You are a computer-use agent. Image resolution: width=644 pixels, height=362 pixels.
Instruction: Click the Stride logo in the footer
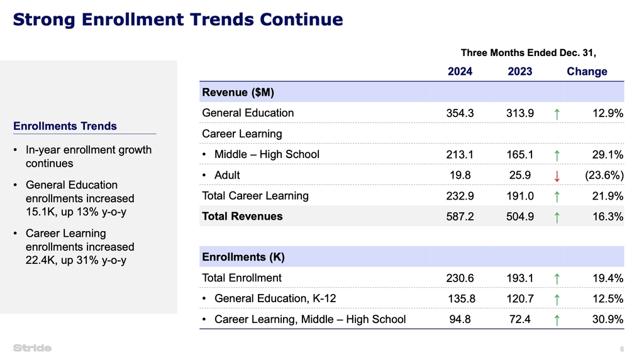click(x=32, y=348)
